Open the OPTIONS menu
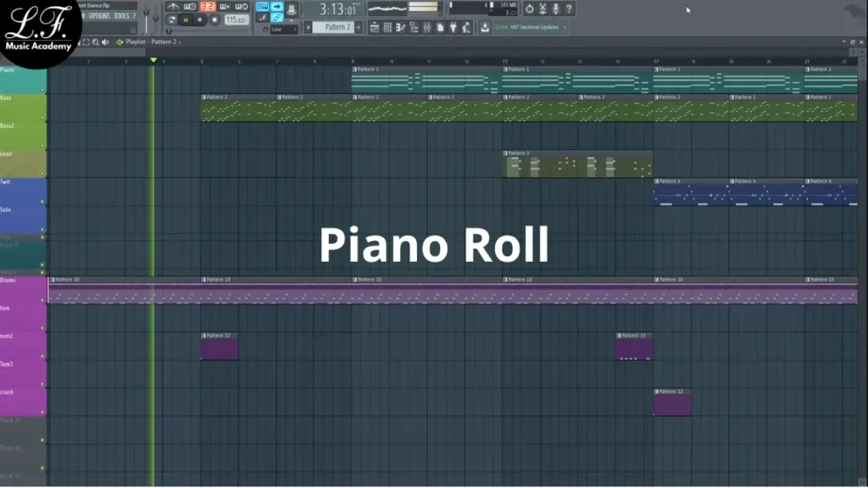The width and height of the screenshot is (868, 488). [x=99, y=16]
